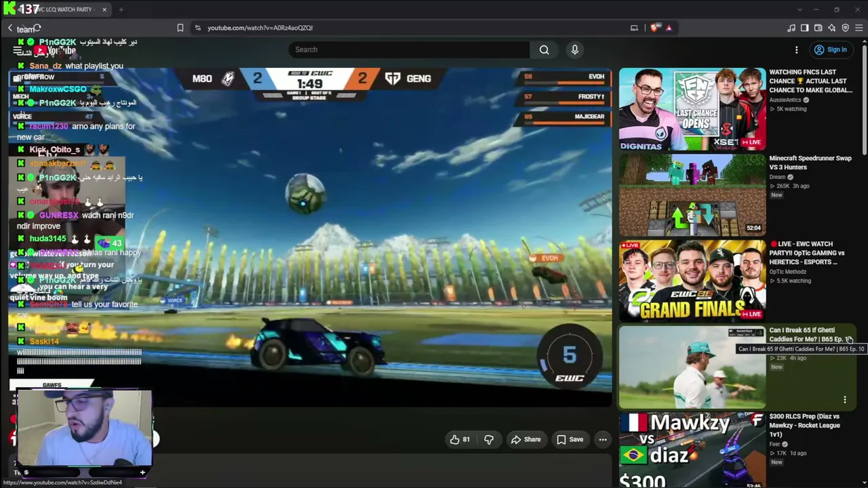Visit the Feer channel link
This screenshot has width=868, height=488.
tap(774, 444)
